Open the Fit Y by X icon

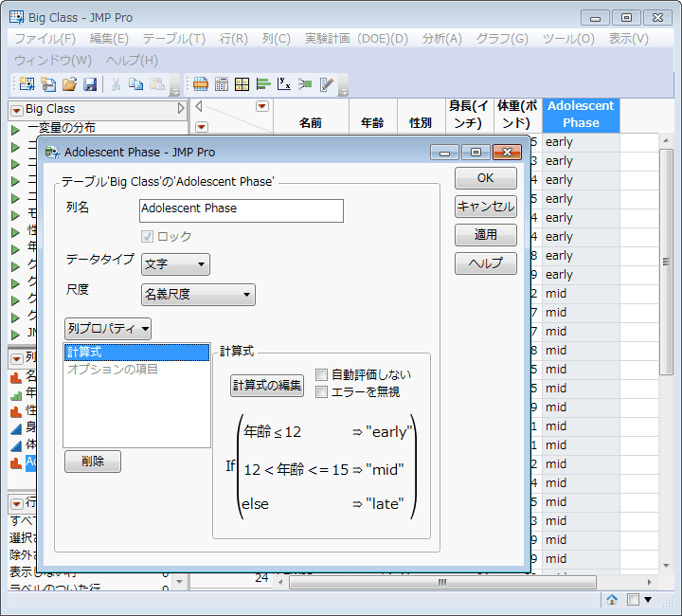tap(283, 84)
